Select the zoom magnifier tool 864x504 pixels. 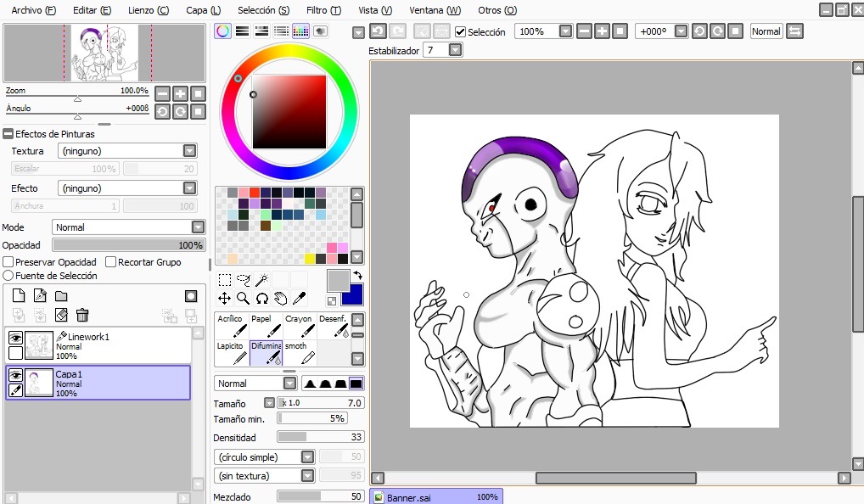click(243, 299)
